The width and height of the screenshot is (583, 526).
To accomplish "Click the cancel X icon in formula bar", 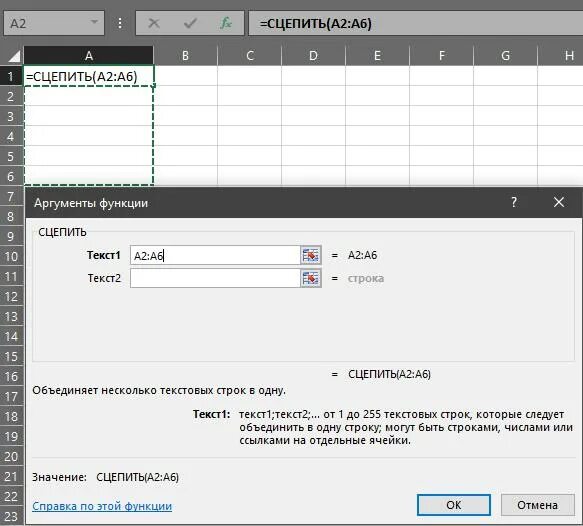I will (x=154, y=23).
